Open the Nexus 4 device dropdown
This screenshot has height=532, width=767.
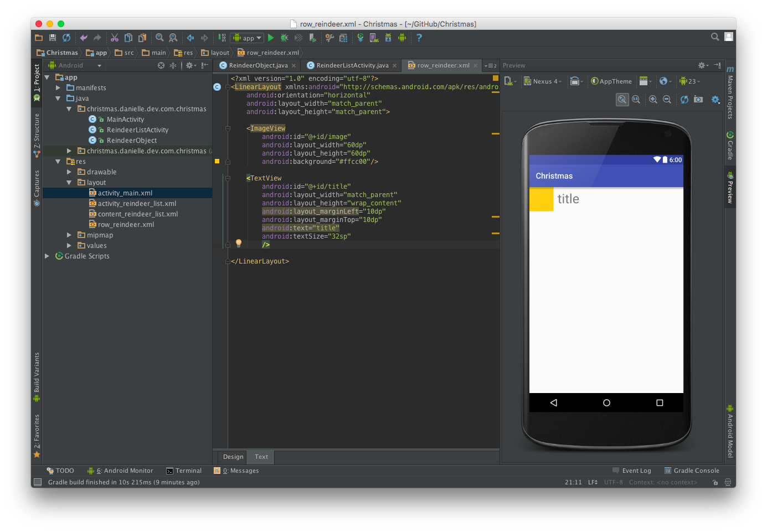[x=543, y=81]
